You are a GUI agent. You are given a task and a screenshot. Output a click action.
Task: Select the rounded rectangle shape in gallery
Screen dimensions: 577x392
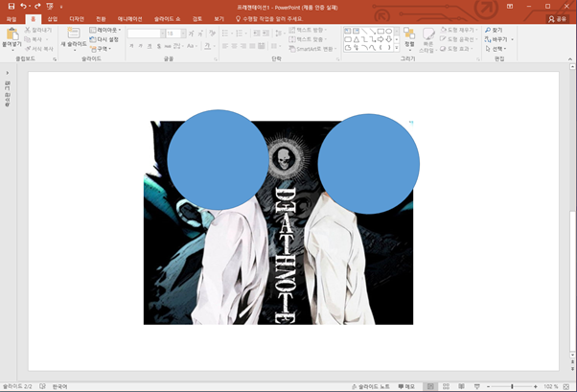[347, 39]
